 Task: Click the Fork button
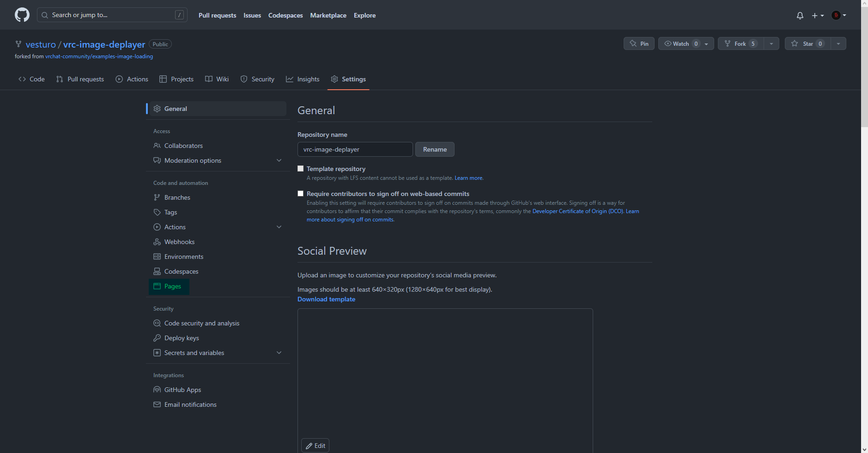click(741, 43)
